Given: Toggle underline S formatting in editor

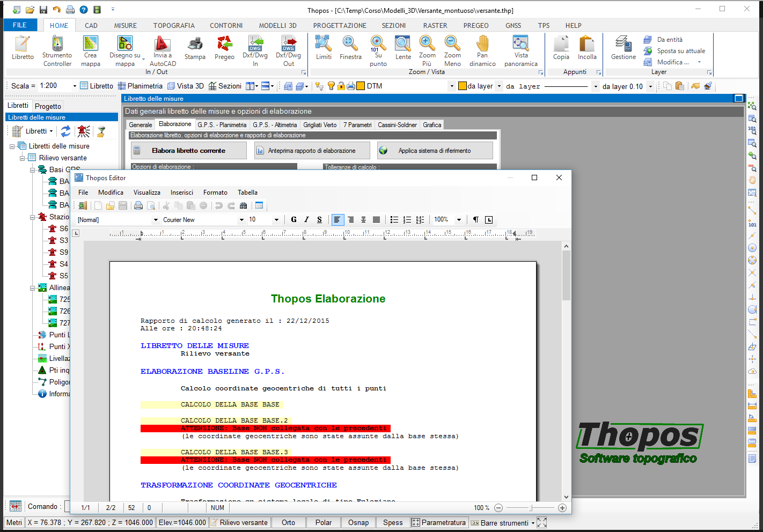Looking at the screenshot, I should click(x=319, y=219).
